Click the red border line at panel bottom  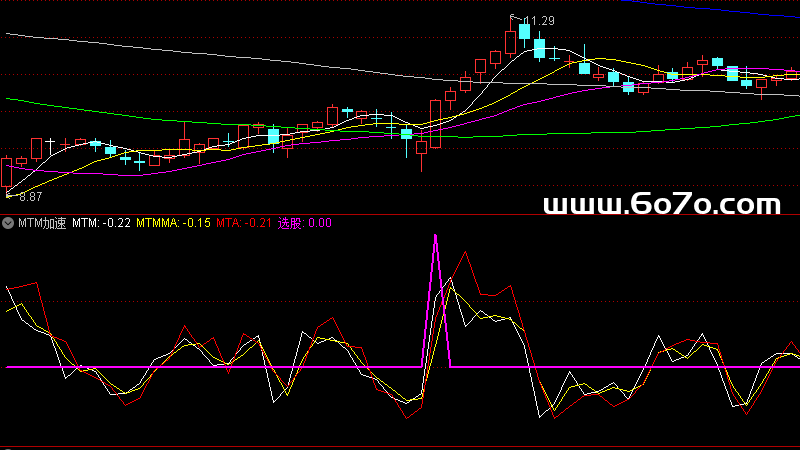400,446
